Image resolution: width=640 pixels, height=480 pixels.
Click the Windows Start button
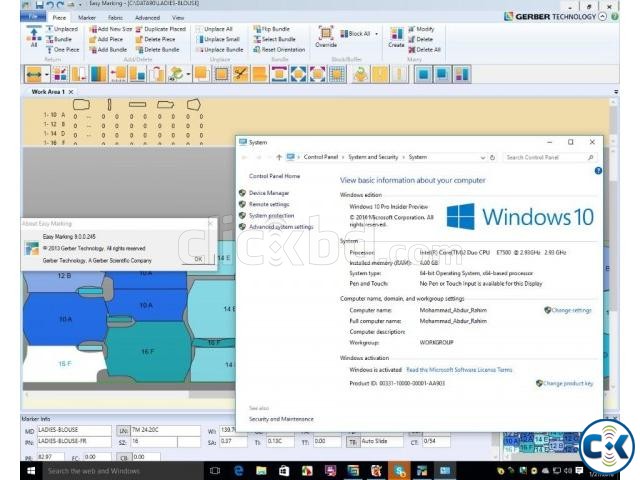coord(31,471)
